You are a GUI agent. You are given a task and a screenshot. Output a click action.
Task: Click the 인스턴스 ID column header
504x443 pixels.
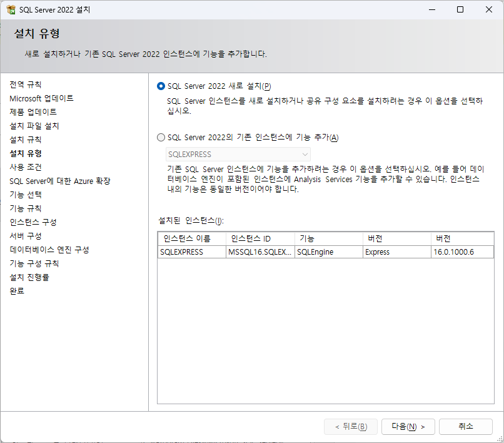[x=260, y=239]
